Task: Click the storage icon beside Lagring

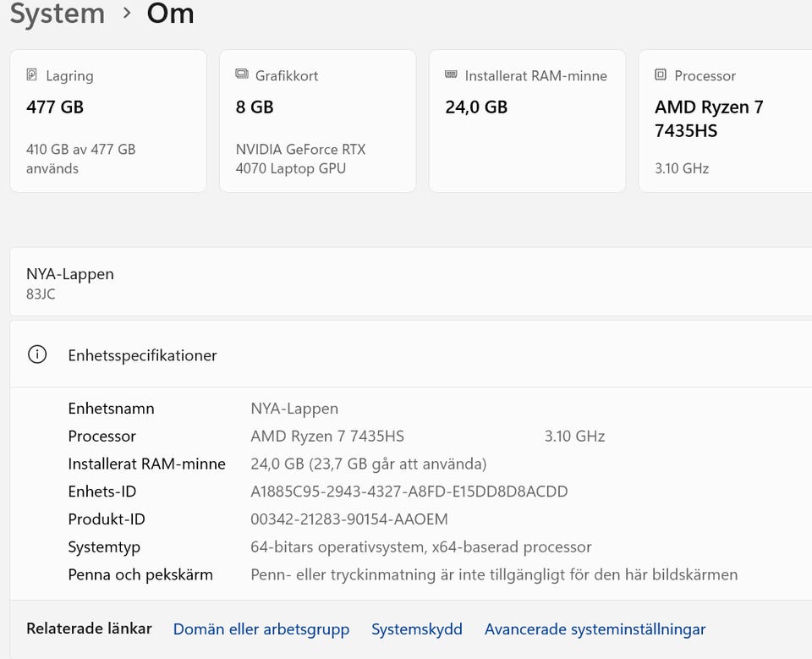Action: tap(32, 75)
